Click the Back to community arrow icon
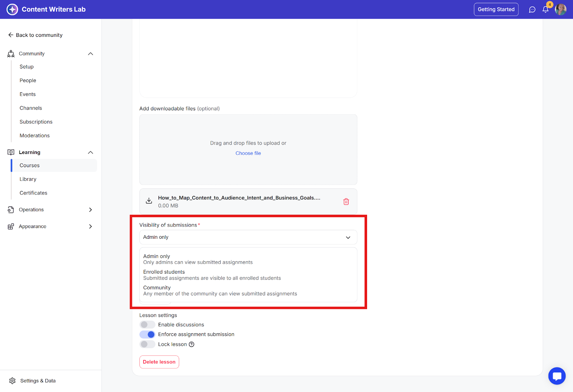The height and width of the screenshot is (392, 573). coord(11,35)
